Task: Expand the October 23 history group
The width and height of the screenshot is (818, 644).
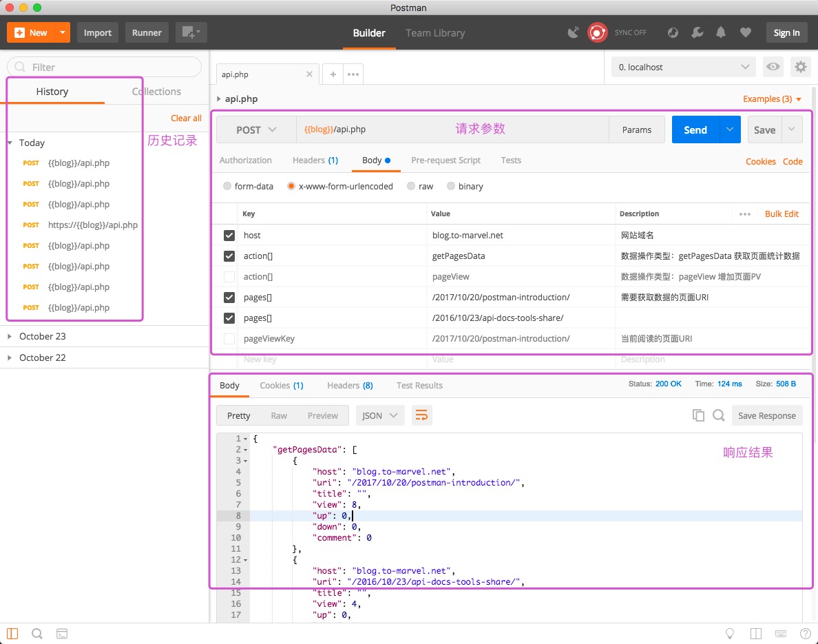Action: pos(42,336)
